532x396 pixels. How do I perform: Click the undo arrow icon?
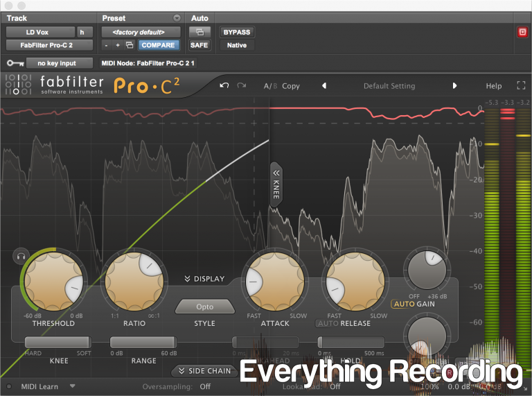pos(224,85)
